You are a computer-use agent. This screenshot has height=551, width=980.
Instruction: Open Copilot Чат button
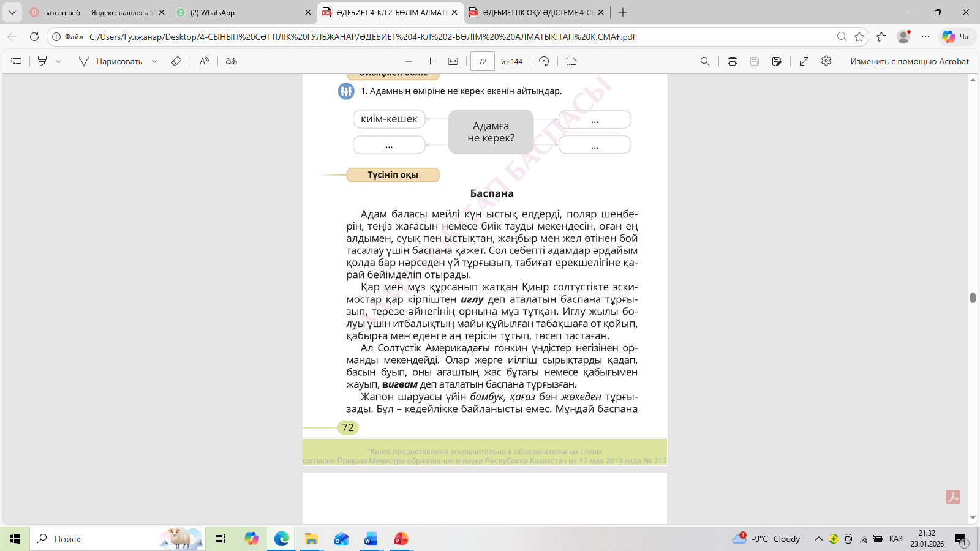[957, 37]
